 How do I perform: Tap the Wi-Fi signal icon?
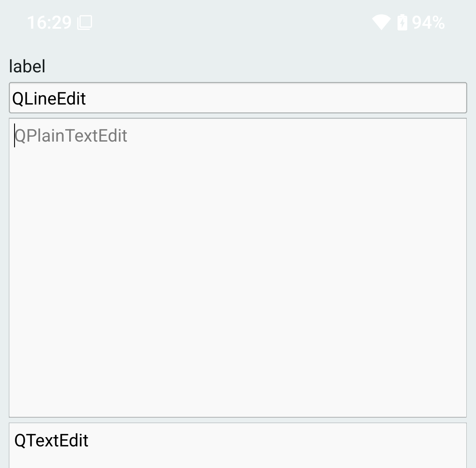381,22
